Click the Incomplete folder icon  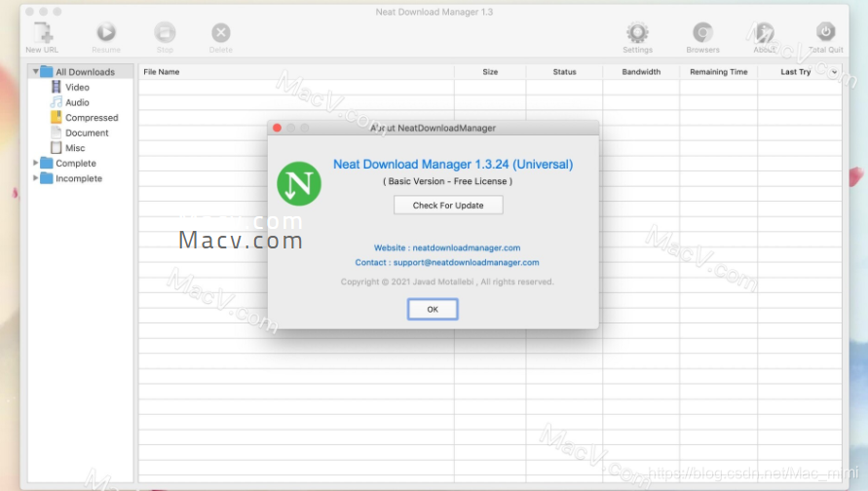[x=47, y=178]
